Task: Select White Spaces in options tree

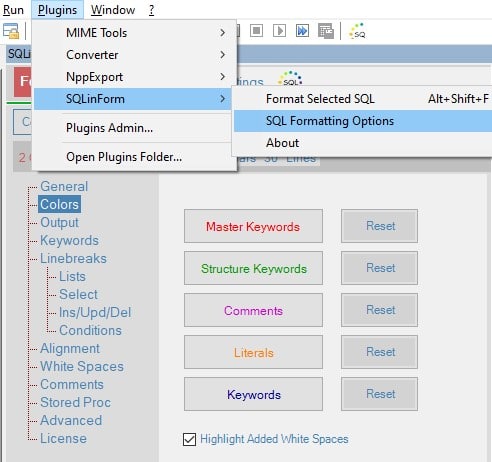Action: [82, 366]
